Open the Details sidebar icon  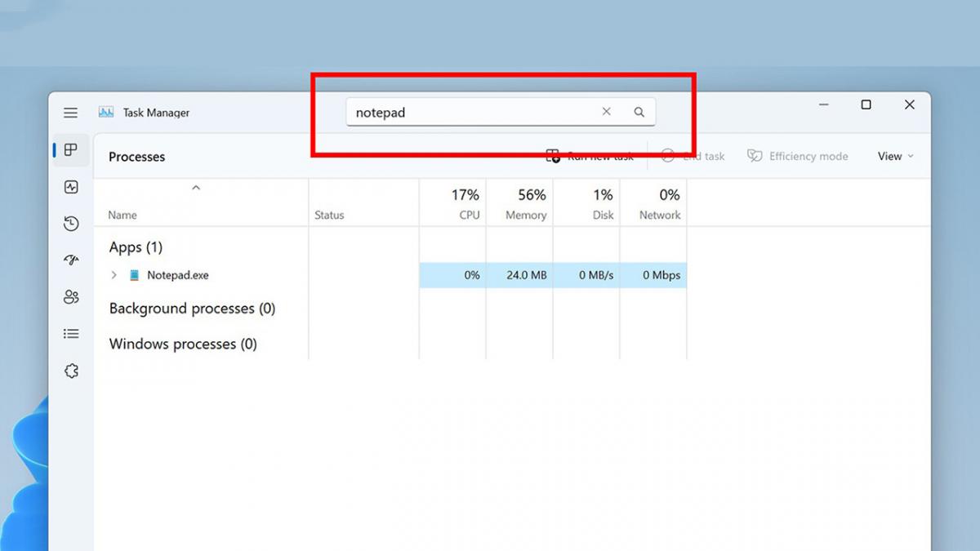[71, 334]
